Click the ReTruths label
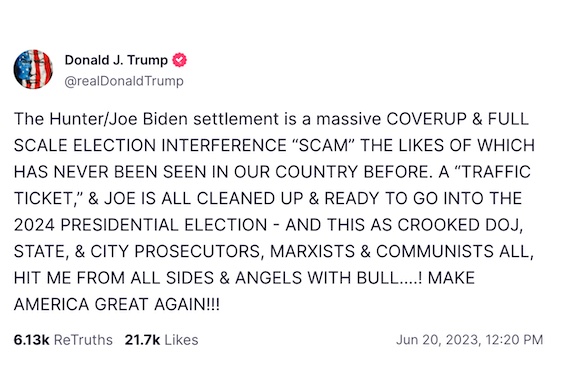Screen dimensions: 566x379 83,340
